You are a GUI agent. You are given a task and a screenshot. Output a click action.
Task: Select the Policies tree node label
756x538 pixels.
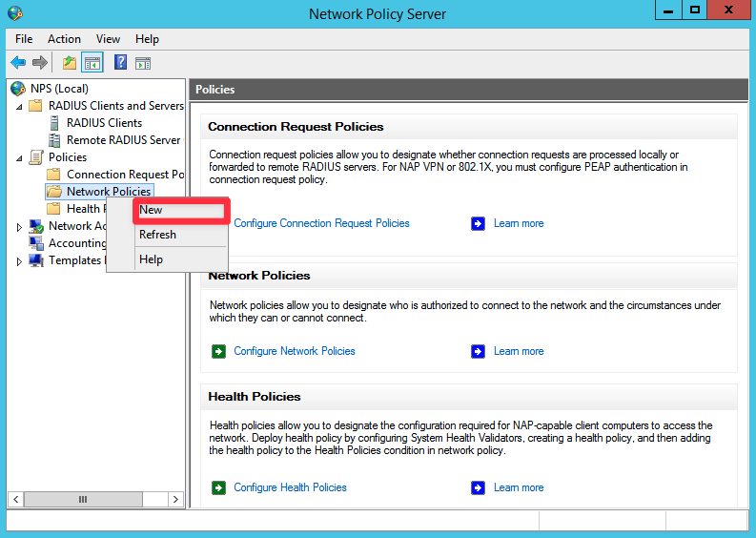coord(68,157)
